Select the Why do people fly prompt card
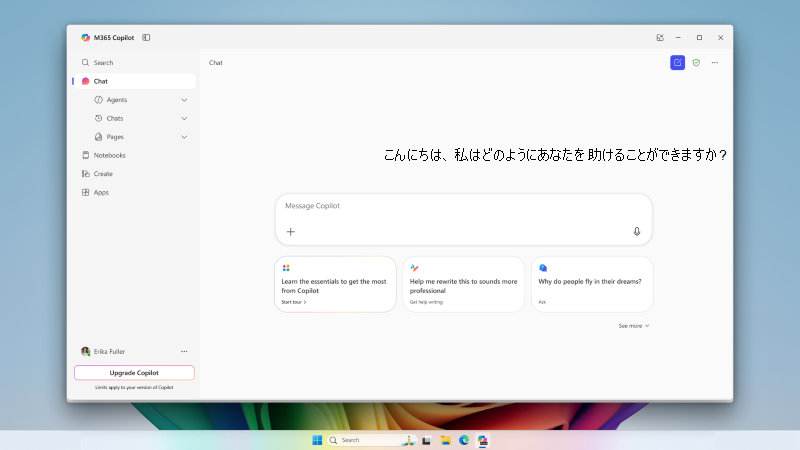The height and width of the screenshot is (450, 800). point(592,284)
